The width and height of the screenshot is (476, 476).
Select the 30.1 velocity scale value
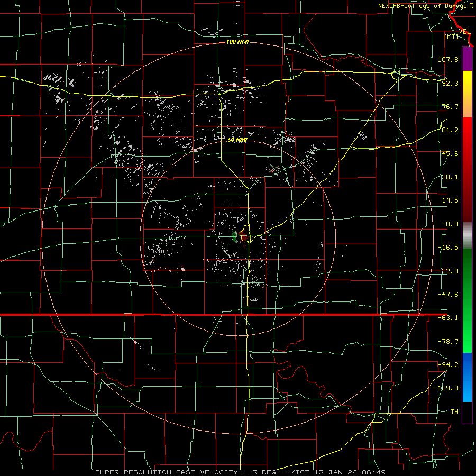point(450,177)
